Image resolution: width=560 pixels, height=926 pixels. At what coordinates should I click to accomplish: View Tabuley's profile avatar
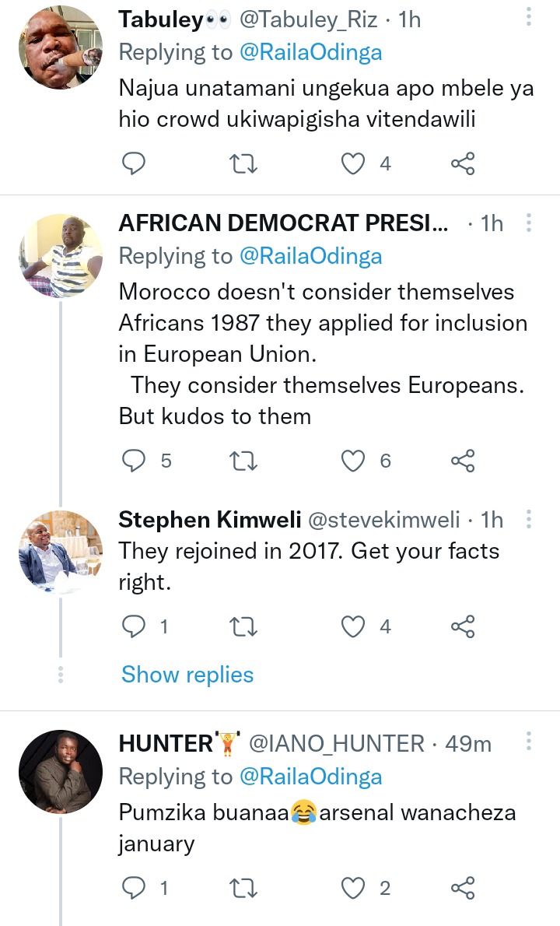(61, 47)
